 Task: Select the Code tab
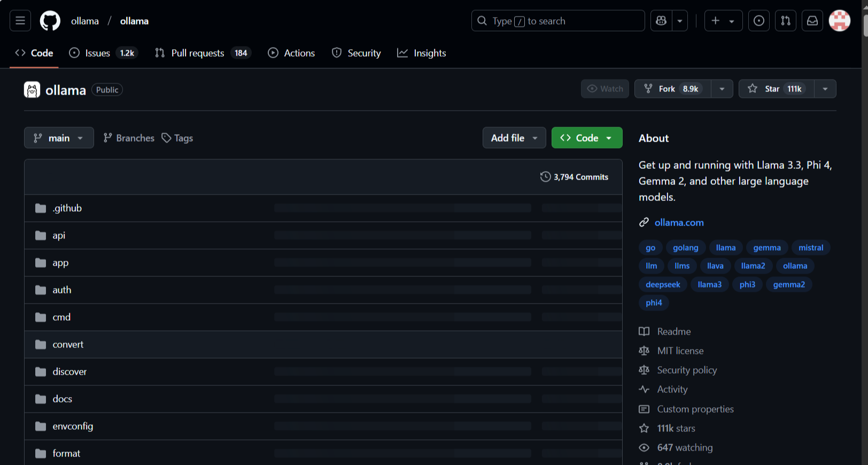[x=34, y=53]
